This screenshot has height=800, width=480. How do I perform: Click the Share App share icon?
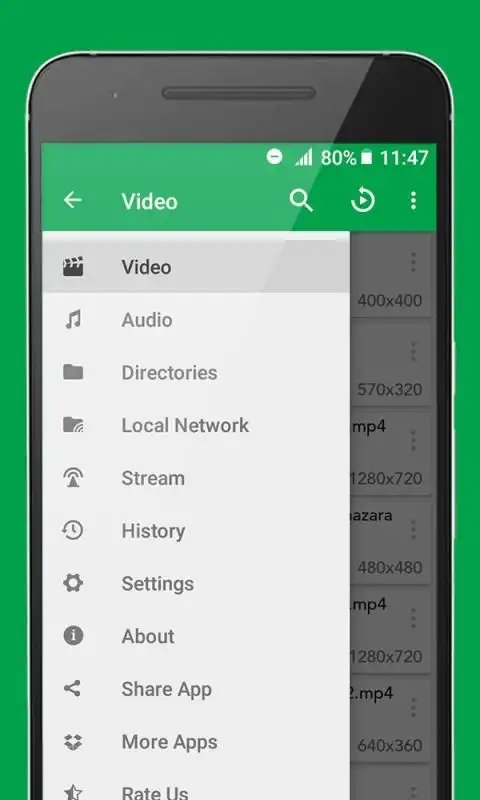(x=72, y=688)
